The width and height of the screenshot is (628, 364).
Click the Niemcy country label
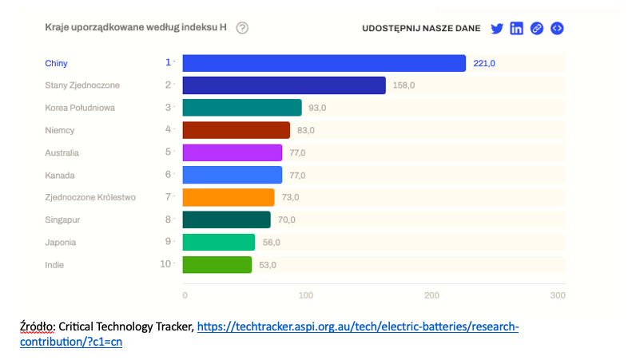(60, 129)
